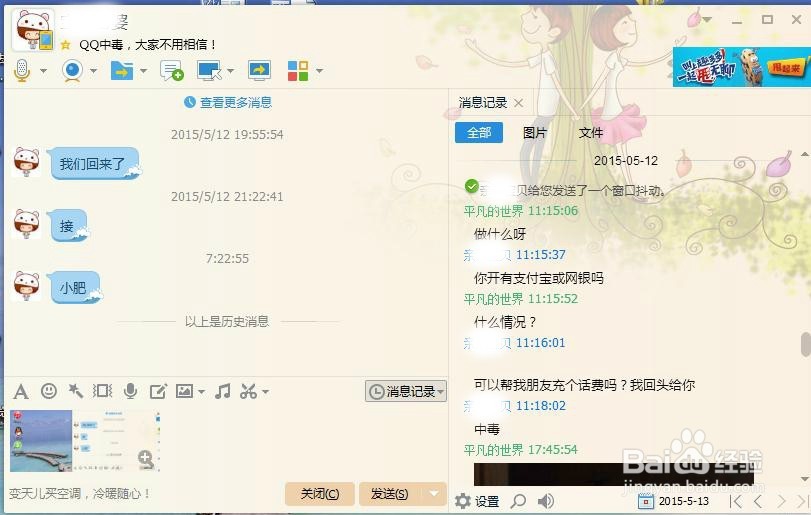Click the 变天儿买空调 ad text link
Image resolution: width=811 pixels, height=515 pixels.
tap(80, 494)
